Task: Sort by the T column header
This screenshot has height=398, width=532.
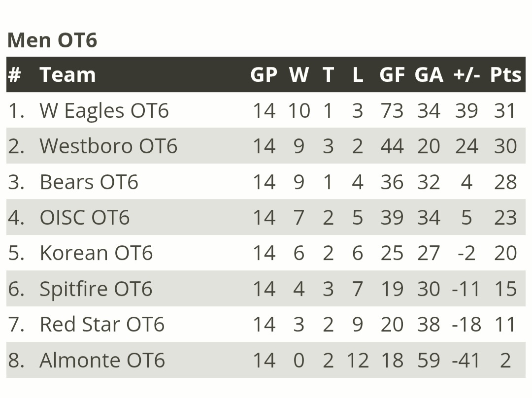Action: click(x=328, y=75)
